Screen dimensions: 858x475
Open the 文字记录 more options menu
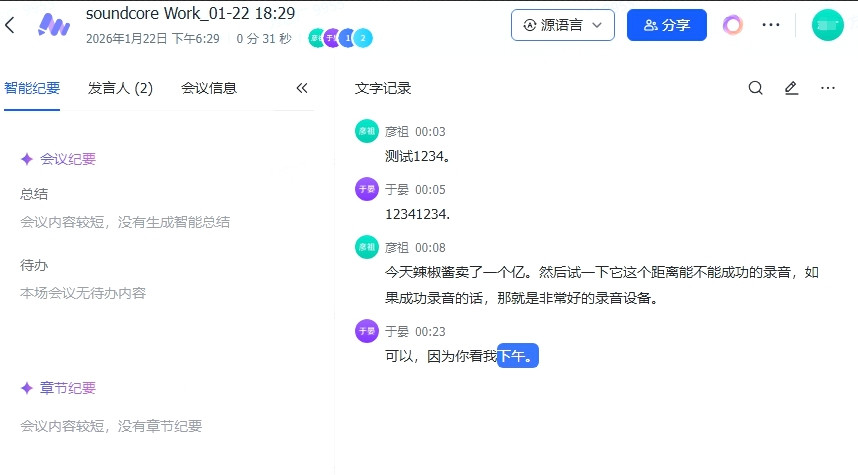827,88
